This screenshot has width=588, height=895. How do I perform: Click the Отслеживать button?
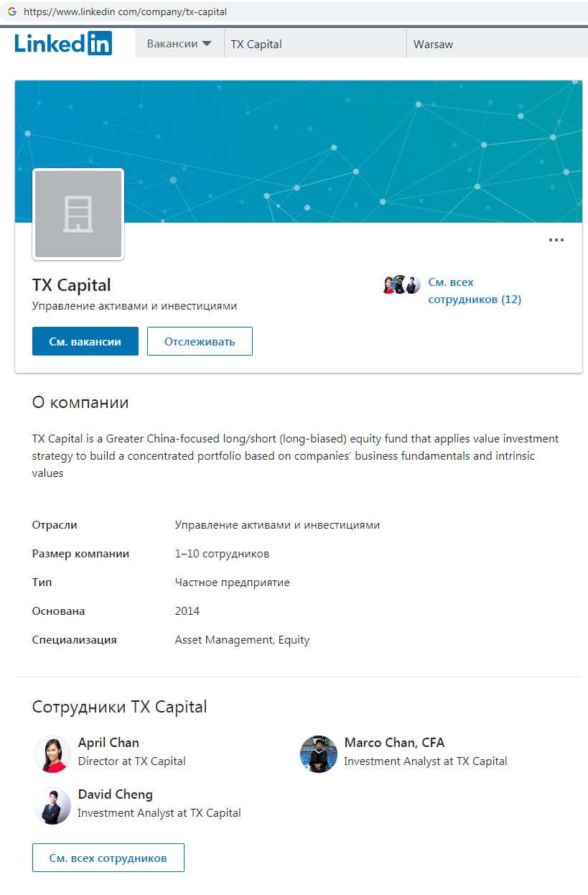200,341
